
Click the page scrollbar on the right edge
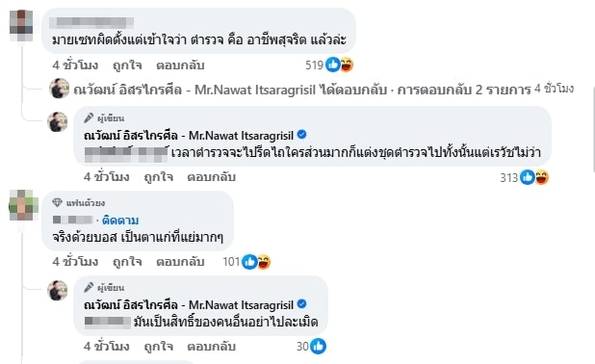593,129
